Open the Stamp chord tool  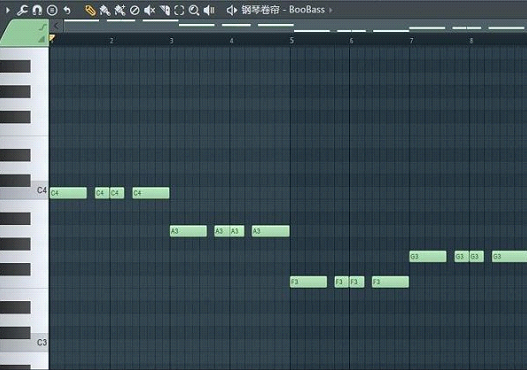(x=52, y=10)
